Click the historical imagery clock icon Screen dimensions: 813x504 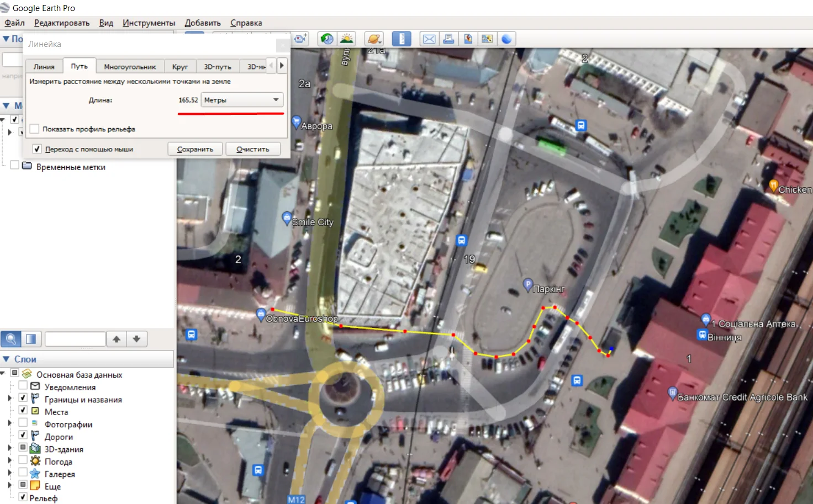pos(327,39)
